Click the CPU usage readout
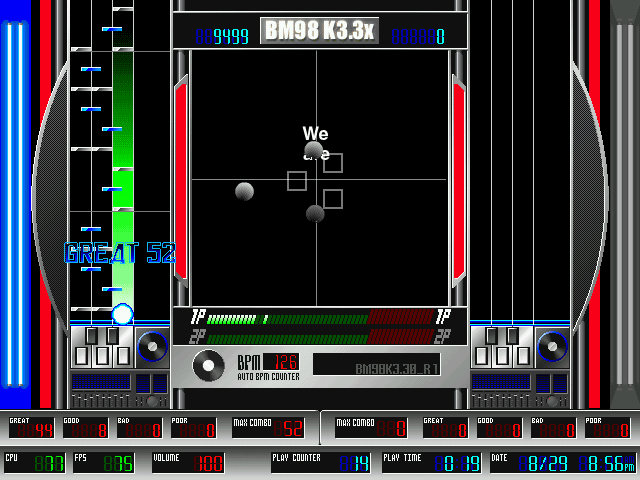This screenshot has height=480, width=640. 35,463
